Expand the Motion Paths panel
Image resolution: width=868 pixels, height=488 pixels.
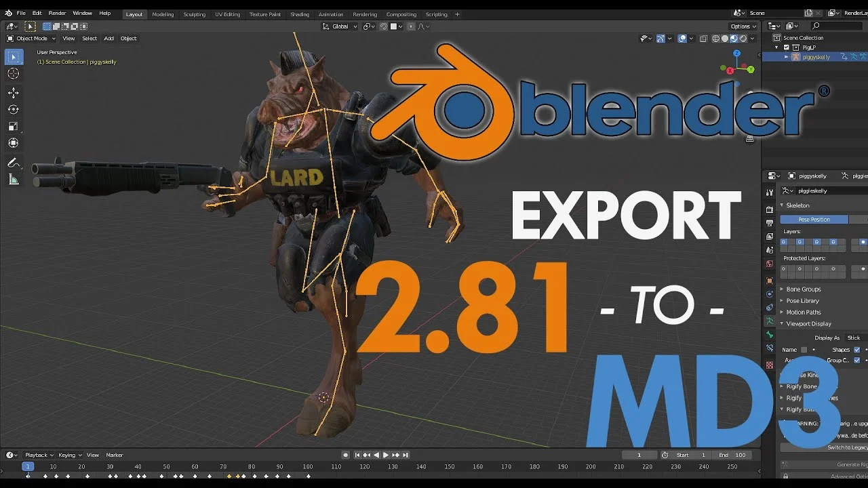803,312
